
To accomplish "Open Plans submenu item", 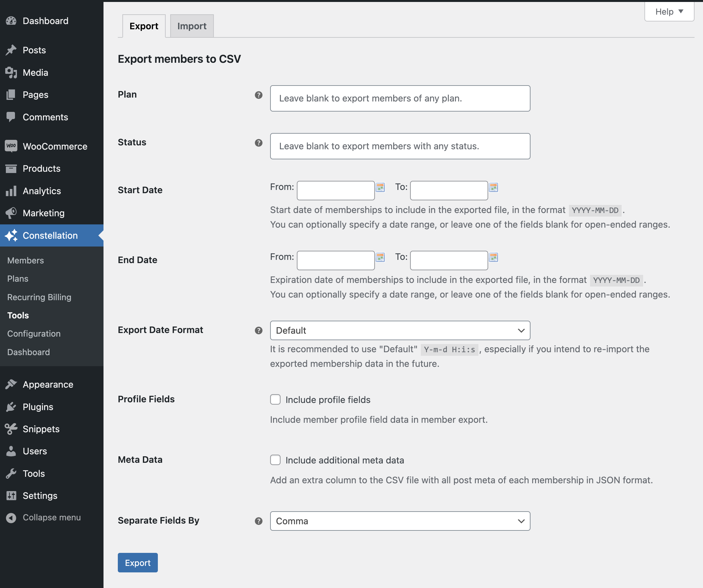I will pos(18,279).
